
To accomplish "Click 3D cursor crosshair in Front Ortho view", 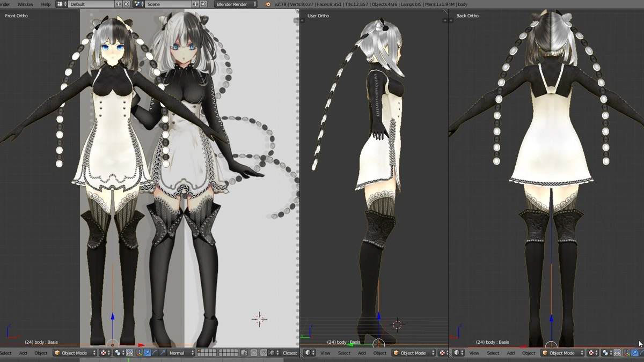I will coord(259,319).
